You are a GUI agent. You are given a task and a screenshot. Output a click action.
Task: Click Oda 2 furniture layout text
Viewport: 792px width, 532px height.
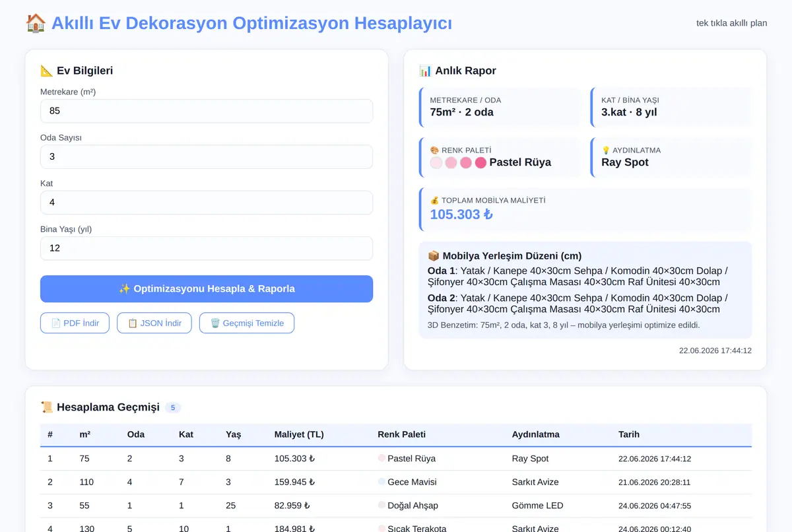578,303
